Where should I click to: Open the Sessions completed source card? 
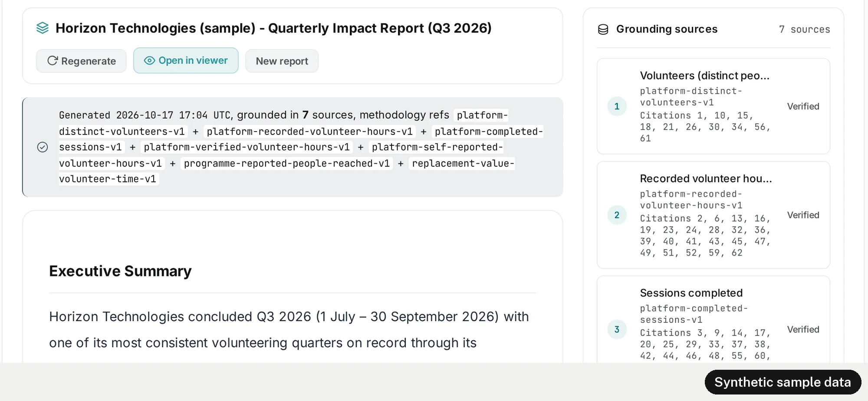[x=713, y=319]
